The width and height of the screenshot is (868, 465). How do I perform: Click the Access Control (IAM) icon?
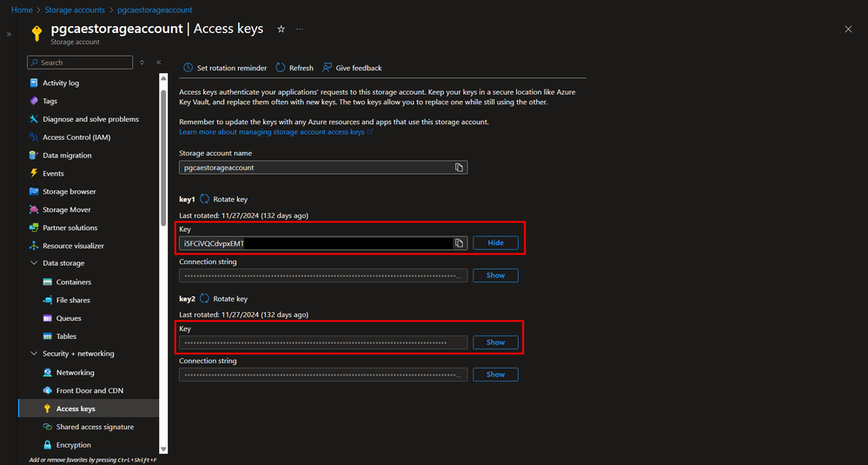tap(34, 137)
